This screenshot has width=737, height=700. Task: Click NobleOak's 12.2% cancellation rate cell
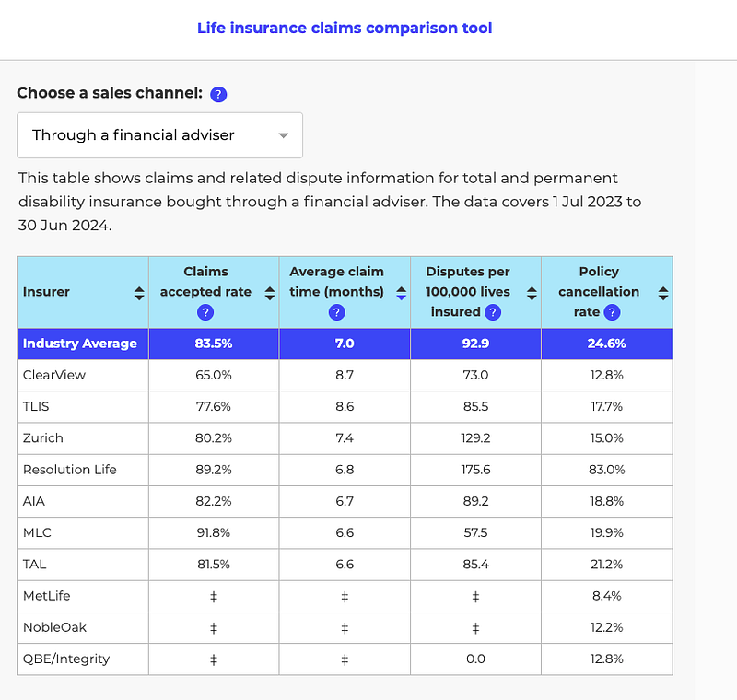pyautogui.click(x=606, y=627)
